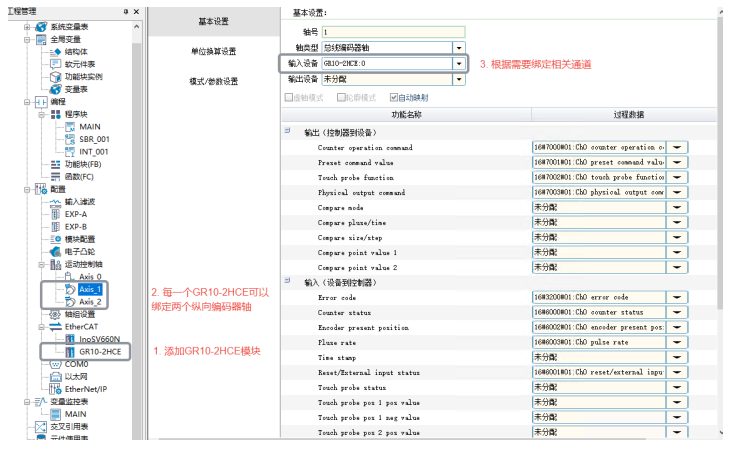This screenshot has height=451, width=729.
Task: Click the 交叉引用表 icon
Action: [x=41, y=427]
